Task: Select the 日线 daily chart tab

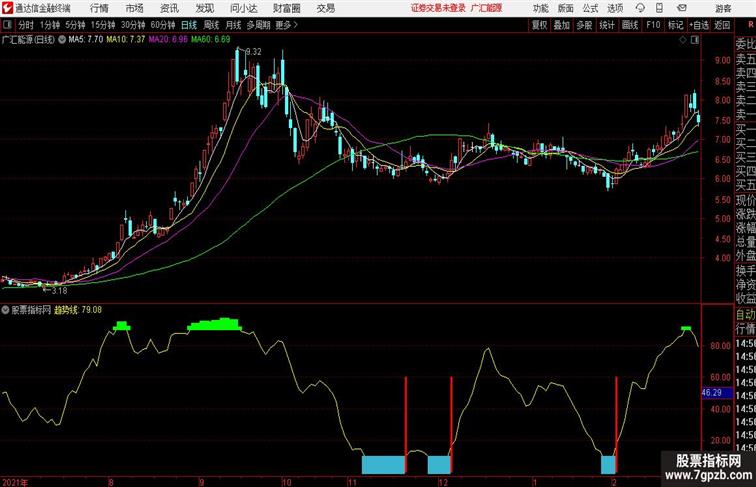Action: 189,25
